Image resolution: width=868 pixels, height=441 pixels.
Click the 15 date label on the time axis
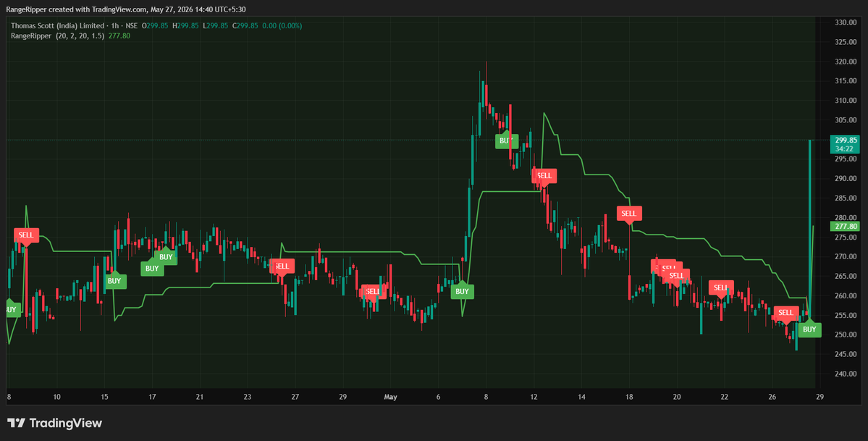104,397
